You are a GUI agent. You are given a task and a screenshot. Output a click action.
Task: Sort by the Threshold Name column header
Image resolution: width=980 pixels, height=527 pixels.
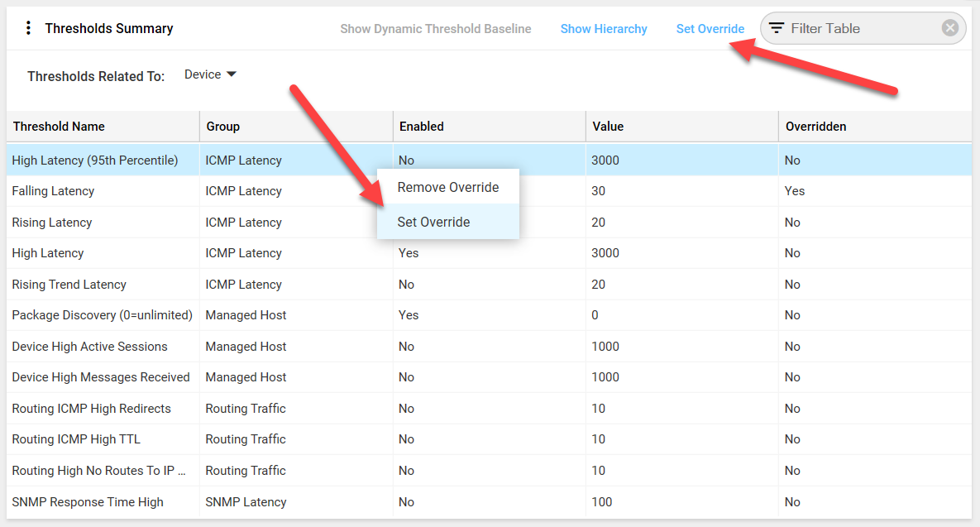pyautogui.click(x=58, y=126)
